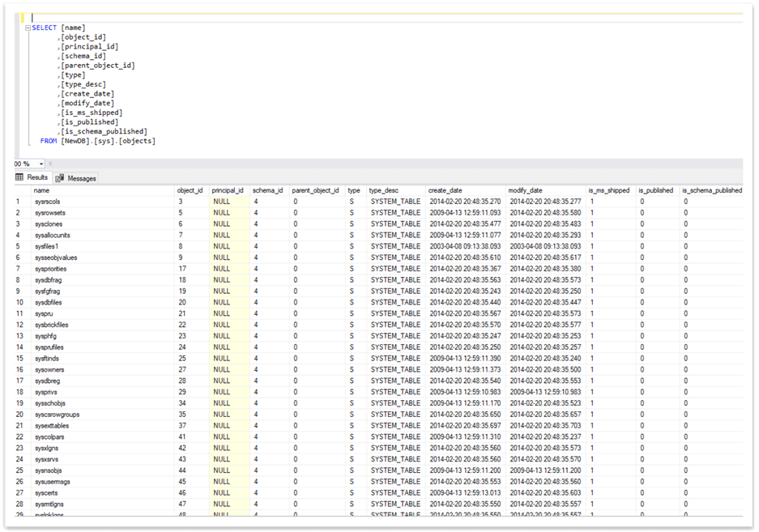
Task: Click the sysrscols name cell
Action: click(104, 202)
